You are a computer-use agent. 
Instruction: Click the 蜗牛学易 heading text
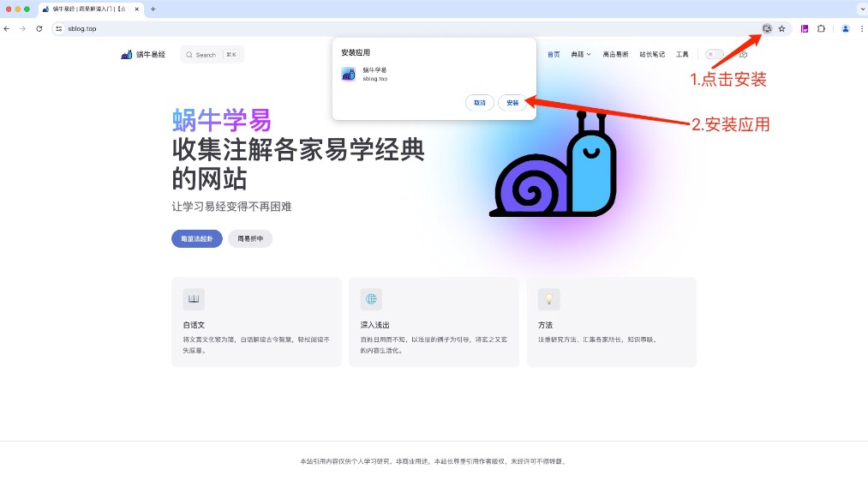(221, 120)
